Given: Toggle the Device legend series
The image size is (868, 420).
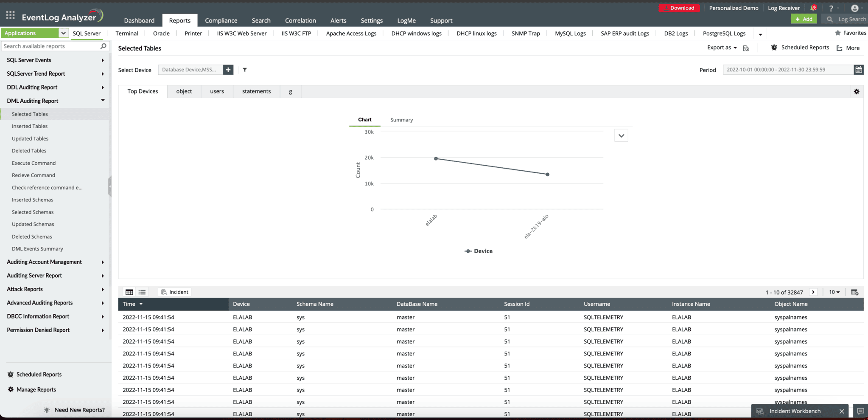Looking at the screenshot, I should pyautogui.click(x=478, y=251).
